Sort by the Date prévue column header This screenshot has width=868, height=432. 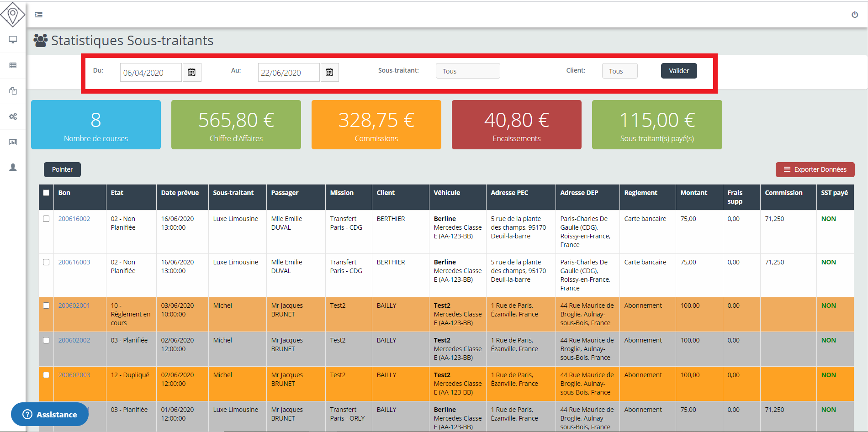coord(180,193)
